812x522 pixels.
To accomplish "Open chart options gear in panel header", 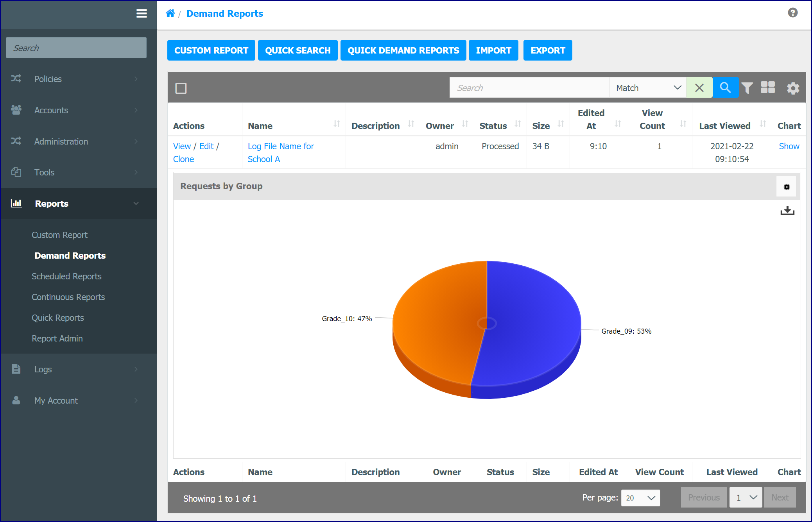I will click(x=787, y=187).
